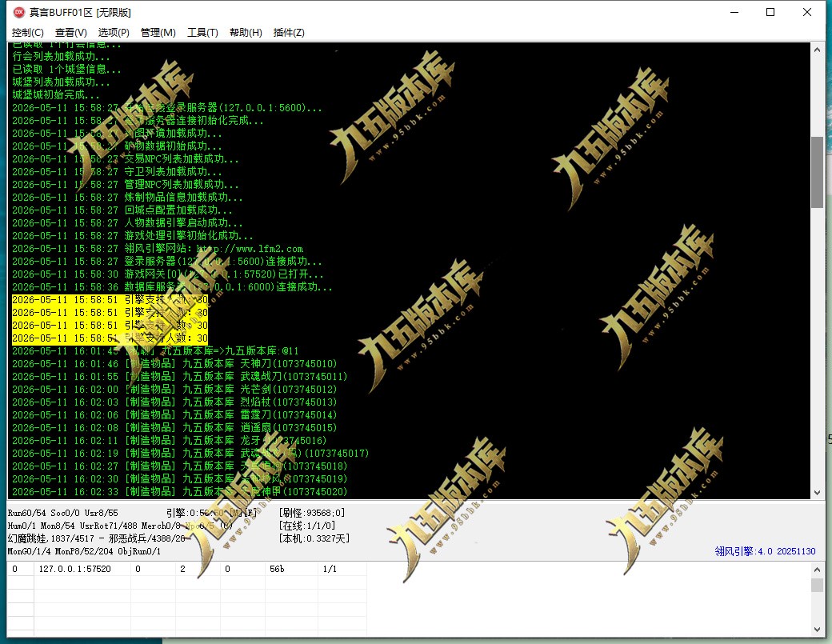Click log line 管理NPC列表加载成功
This screenshot has height=644, width=832.
click(x=126, y=185)
